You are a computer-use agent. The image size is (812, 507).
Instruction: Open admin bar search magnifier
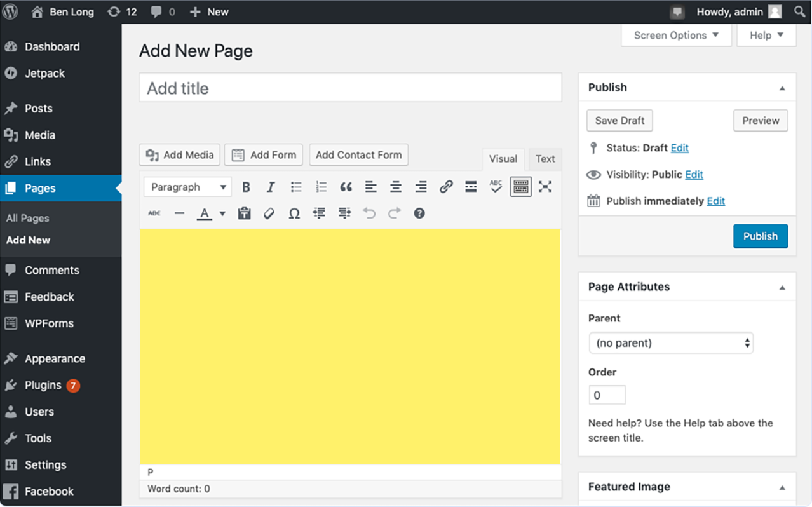pos(800,11)
